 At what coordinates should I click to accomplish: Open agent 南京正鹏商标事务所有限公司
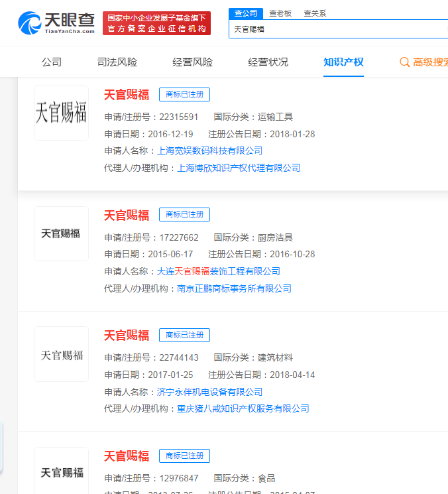(x=234, y=288)
